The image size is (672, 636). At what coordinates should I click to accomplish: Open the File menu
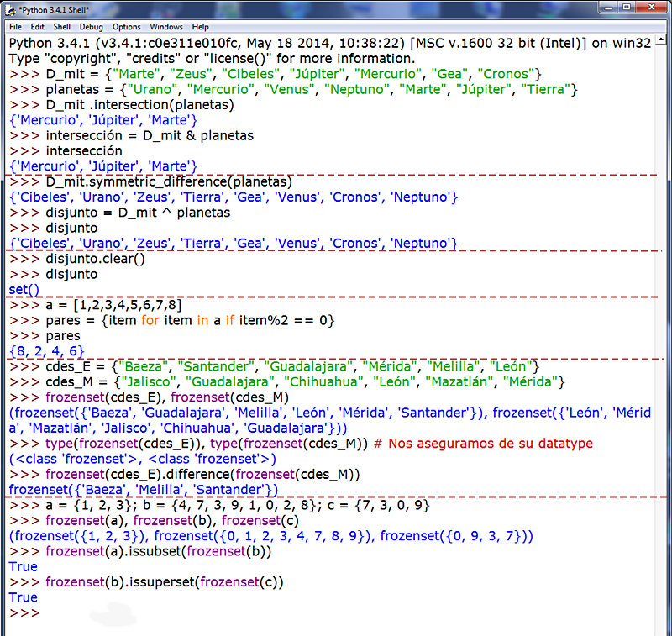click(x=15, y=26)
